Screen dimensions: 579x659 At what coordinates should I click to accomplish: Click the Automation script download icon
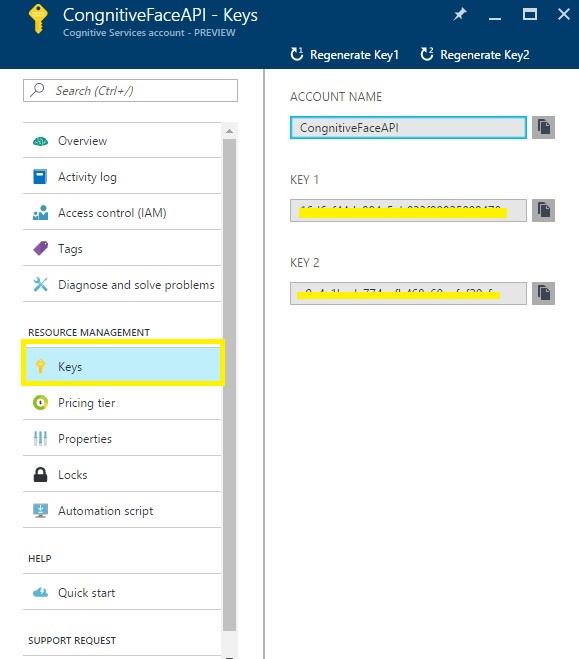pyautogui.click(x=40, y=511)
